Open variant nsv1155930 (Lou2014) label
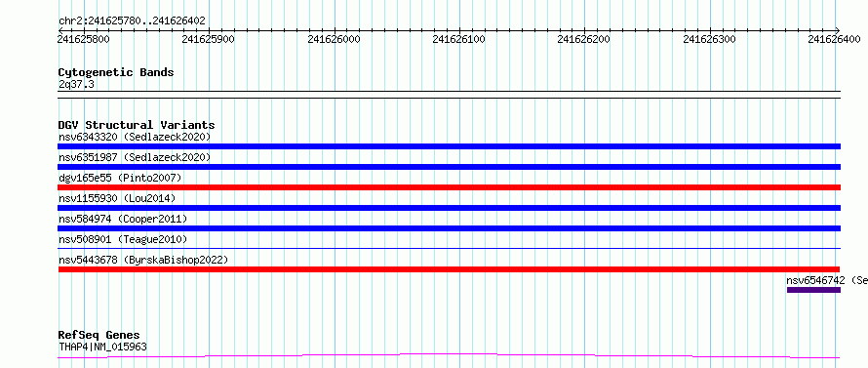The image size is (868, 368). [117, 198]
